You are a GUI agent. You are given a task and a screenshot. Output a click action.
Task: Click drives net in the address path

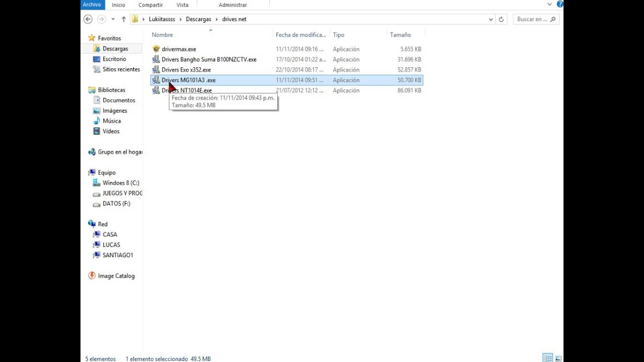[234, 19]
